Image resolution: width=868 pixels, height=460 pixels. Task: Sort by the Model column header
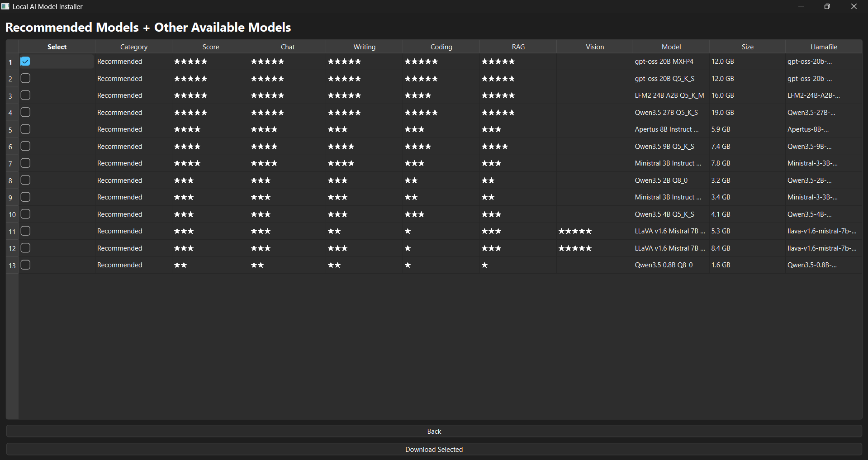(671, 47)
